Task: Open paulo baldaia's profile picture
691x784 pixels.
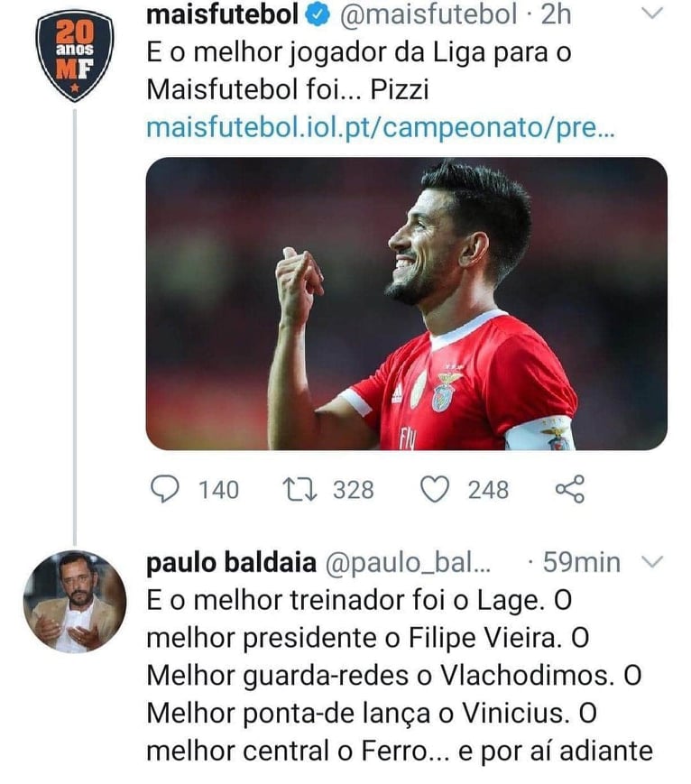Action: coord(74,602)
